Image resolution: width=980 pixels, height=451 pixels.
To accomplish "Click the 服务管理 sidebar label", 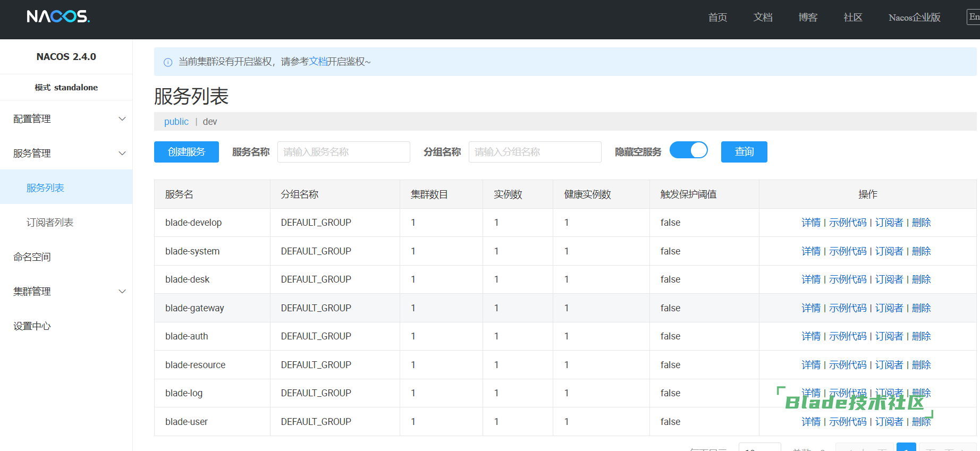I will click(x=32, y=154).
